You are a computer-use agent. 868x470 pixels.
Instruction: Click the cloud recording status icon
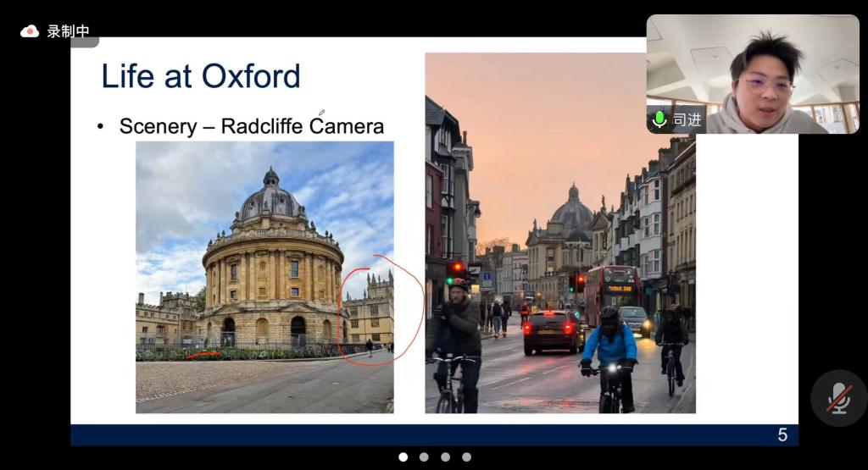[30, 31]
